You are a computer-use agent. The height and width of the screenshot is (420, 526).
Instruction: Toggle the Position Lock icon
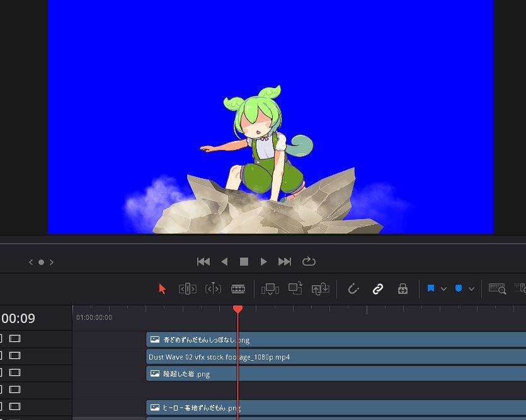pyautogui.click(x=403, y=288)
